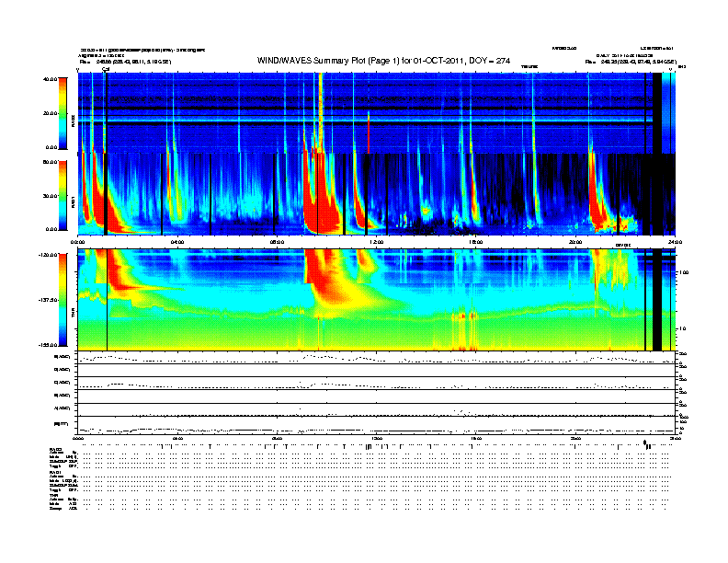Click the first line-plot strip below TNR spectrogram
The height and width of the screenshot is (563, 728).
377,357
